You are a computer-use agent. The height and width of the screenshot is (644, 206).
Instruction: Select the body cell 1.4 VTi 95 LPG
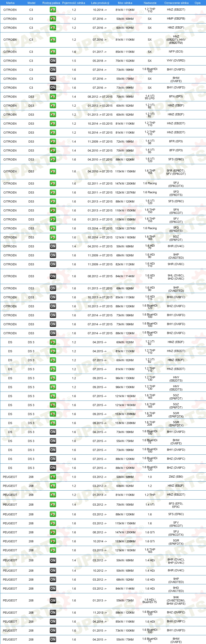click(x=150, y=97)
